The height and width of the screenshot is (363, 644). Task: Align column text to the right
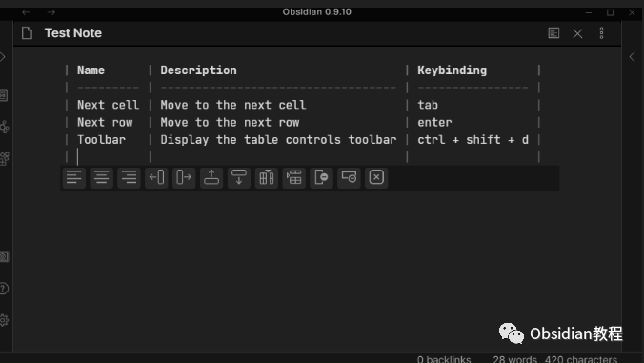coord(129,177)
